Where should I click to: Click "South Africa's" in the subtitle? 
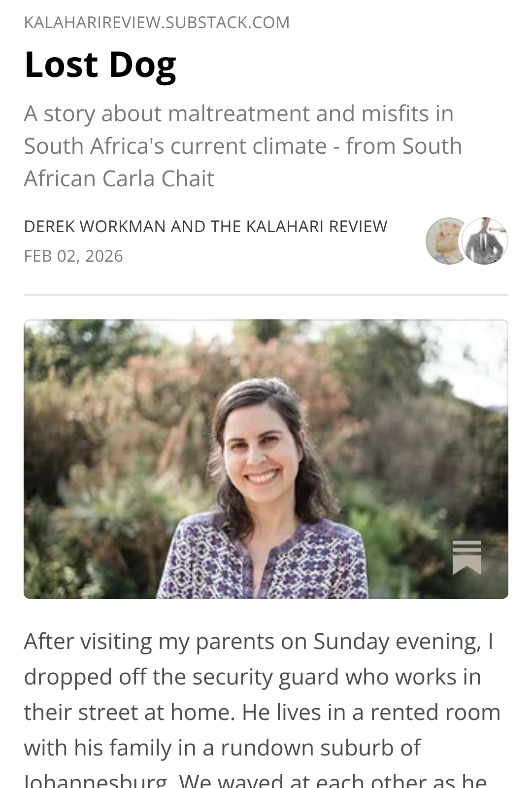tap(94, 146)
